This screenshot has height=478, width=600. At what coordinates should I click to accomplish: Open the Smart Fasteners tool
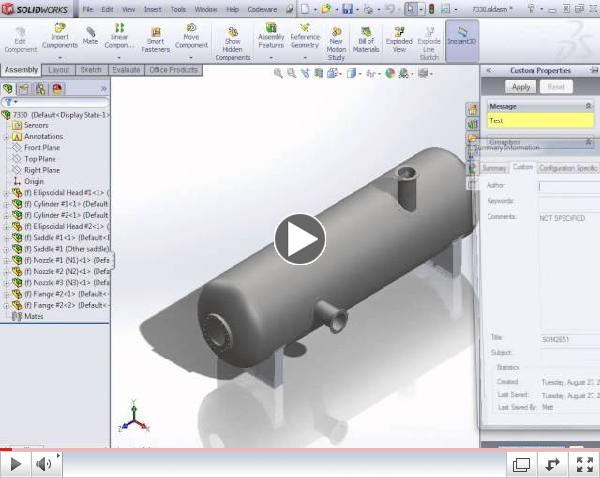(x=155, y=40)
